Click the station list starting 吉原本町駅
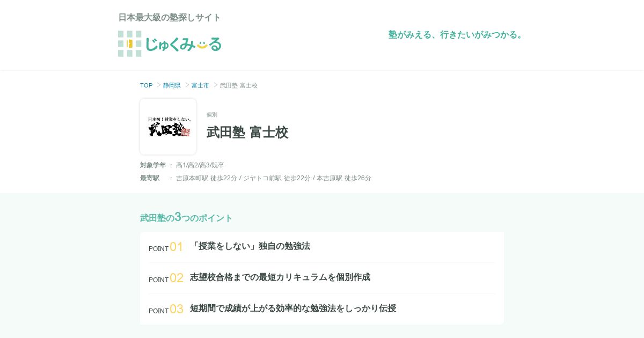 pos(274,178)
